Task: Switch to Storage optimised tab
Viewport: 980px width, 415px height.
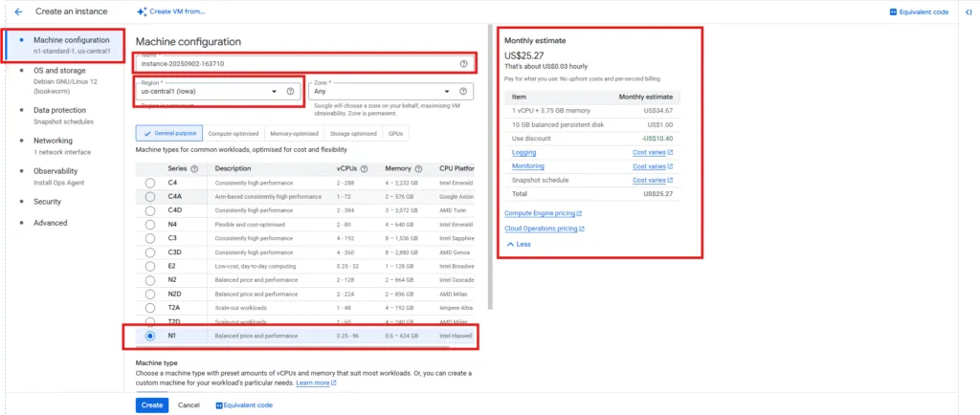Action: coord(353,134)
